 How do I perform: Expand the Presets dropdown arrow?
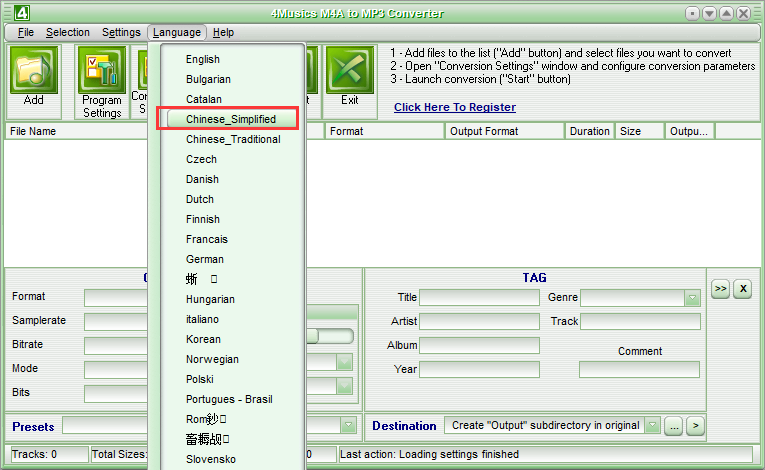tap(348, 426)
